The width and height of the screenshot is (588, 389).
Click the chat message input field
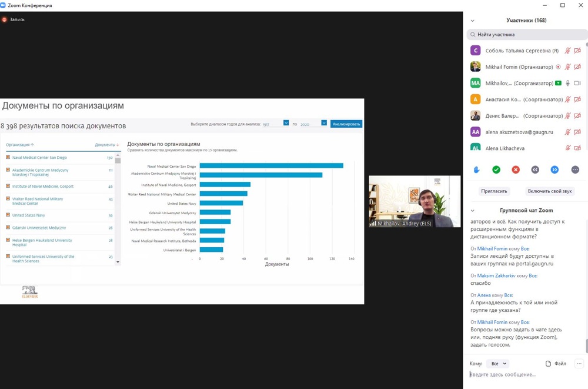[x=525, y=374]
